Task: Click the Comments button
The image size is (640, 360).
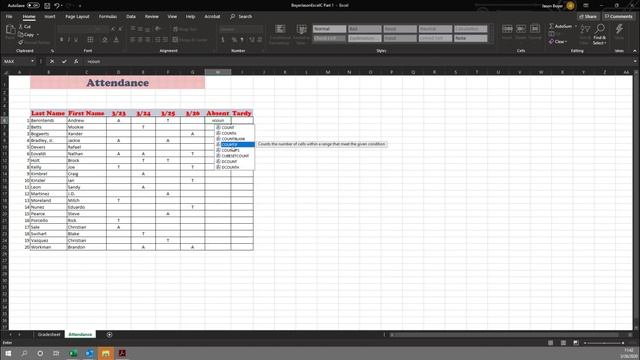Action: [x=618, y=16]
